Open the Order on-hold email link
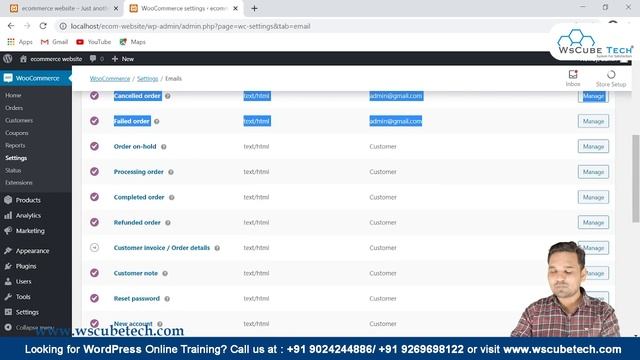This screenshot has height=360, width=640. [135, 147]
